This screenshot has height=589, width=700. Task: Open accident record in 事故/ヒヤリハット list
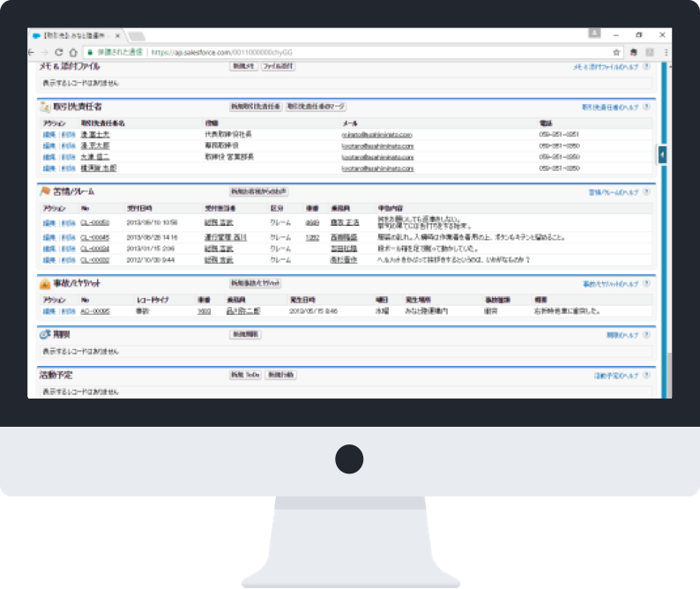(x=94, y=311)
